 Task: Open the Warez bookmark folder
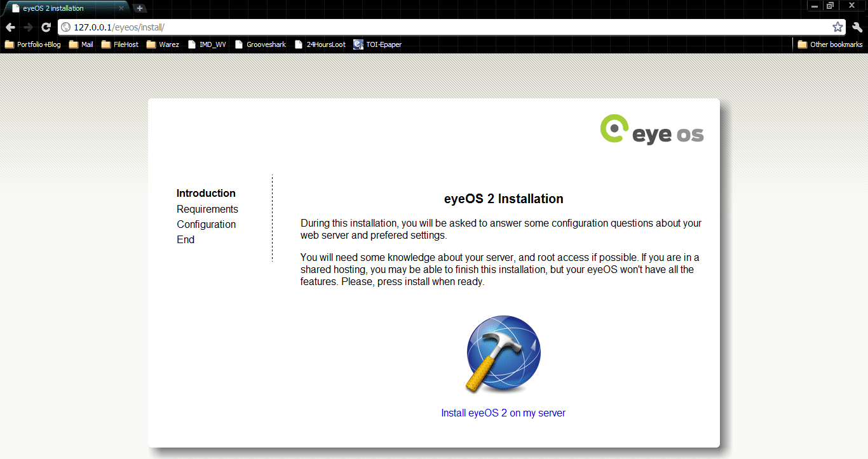pos(163,44)
